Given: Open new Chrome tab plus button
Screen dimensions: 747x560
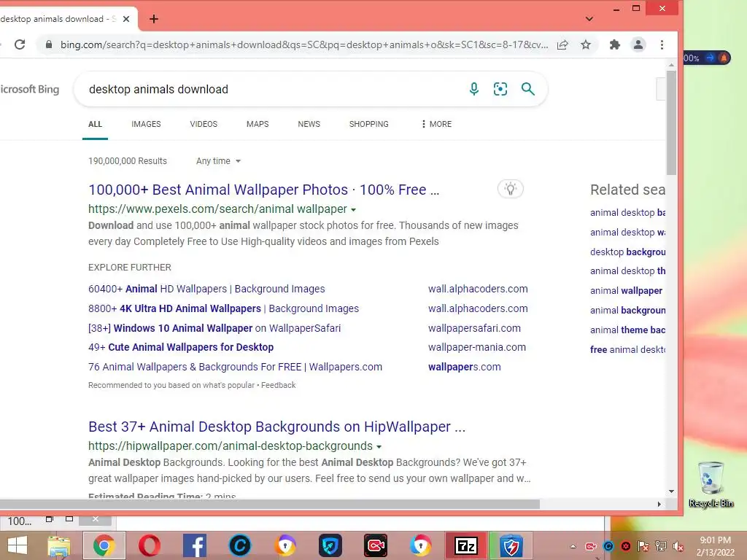Looking at the screenshot, I should (153, 19).
